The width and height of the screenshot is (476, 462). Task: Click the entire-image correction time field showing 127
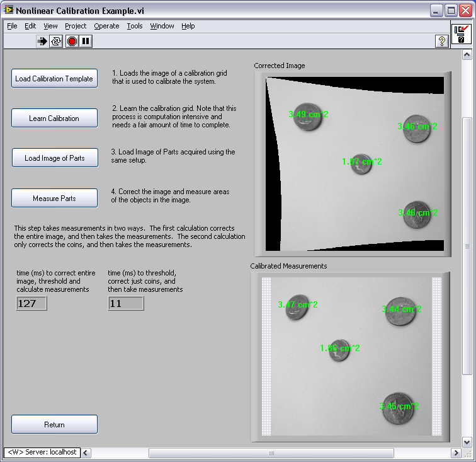[x=31, y=304]
